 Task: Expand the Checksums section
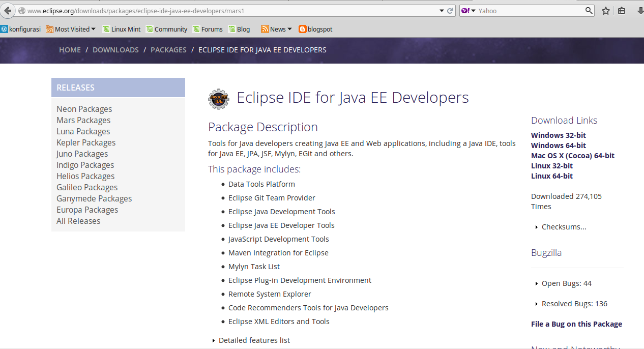[561, 227]
